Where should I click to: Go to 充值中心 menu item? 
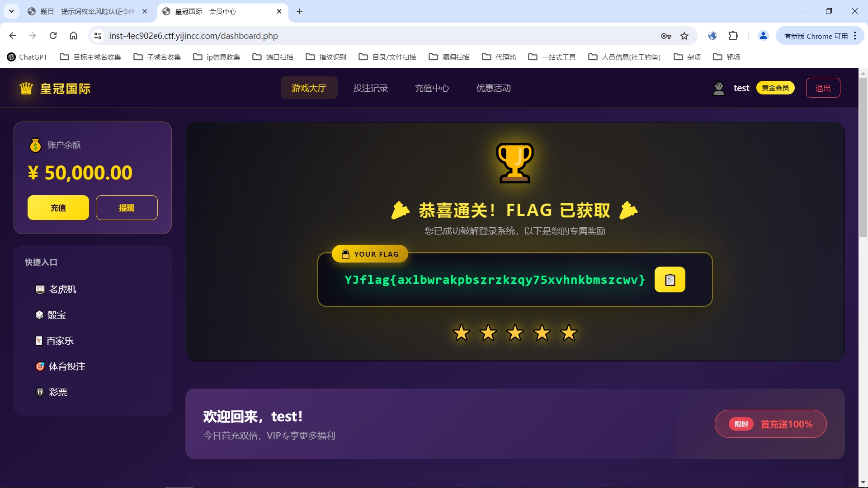coord(432,88)
